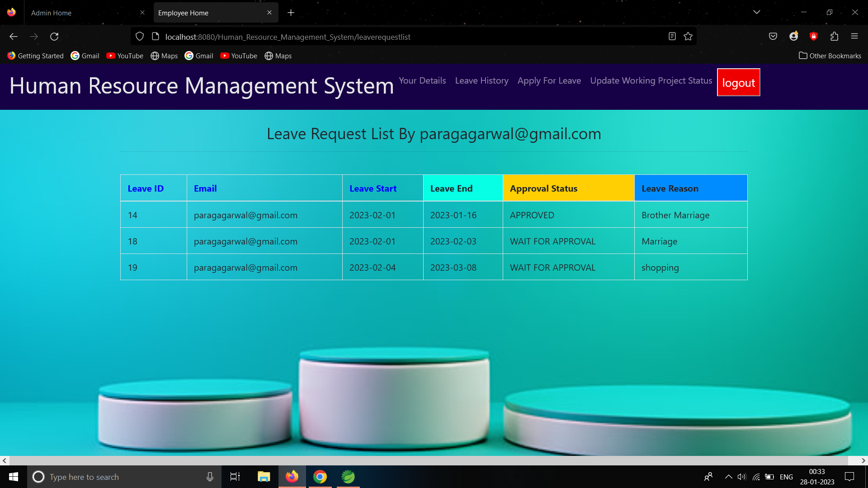
Task: Open the Pocket save icon
Action: point(773,37)
